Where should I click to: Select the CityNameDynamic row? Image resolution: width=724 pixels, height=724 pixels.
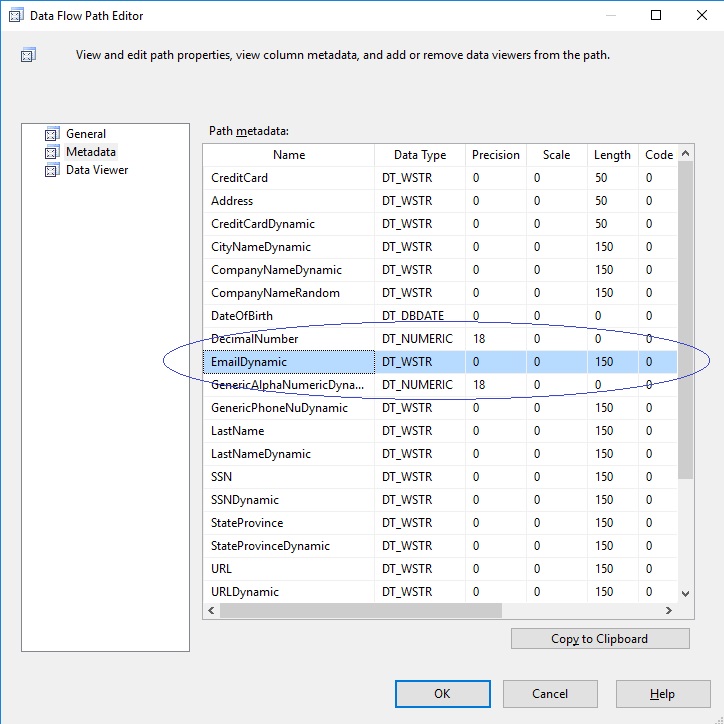click(440, 247)
